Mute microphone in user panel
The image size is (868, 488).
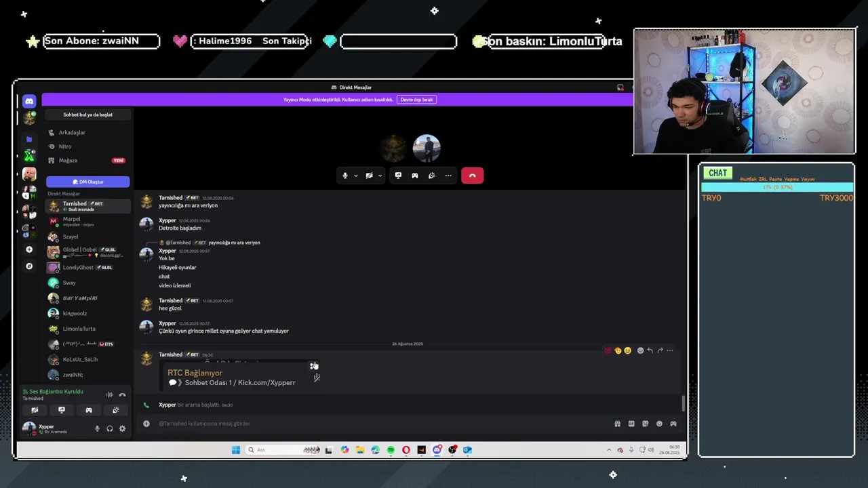(97, 428)
